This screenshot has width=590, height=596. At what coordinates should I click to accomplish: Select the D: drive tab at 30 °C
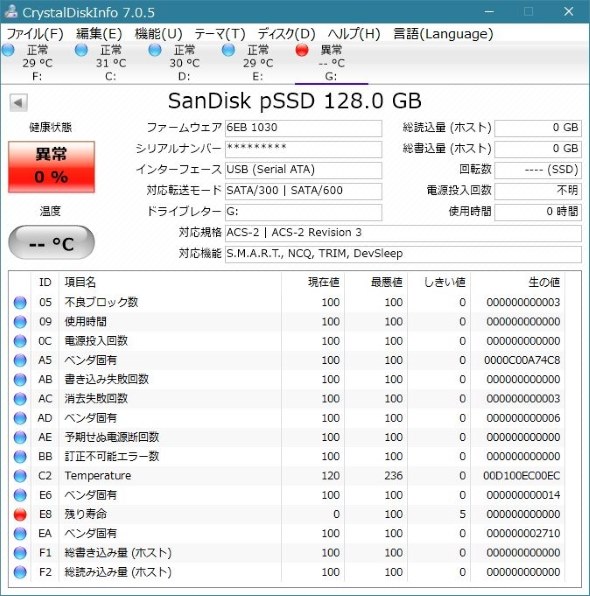(184, 63)
